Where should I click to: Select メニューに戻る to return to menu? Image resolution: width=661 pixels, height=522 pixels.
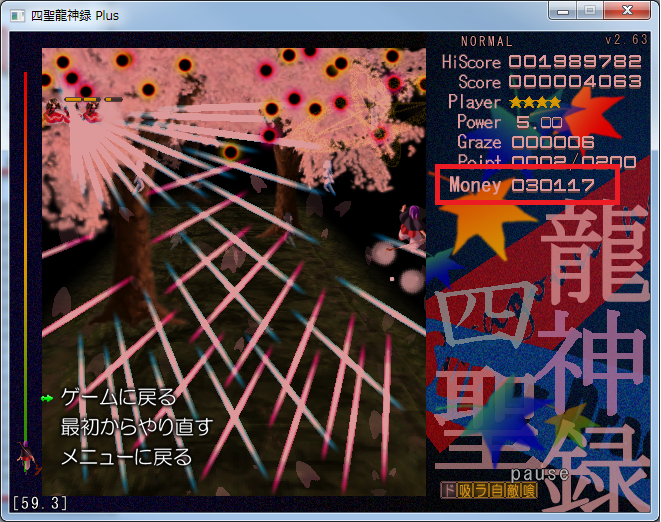[126, 457]
